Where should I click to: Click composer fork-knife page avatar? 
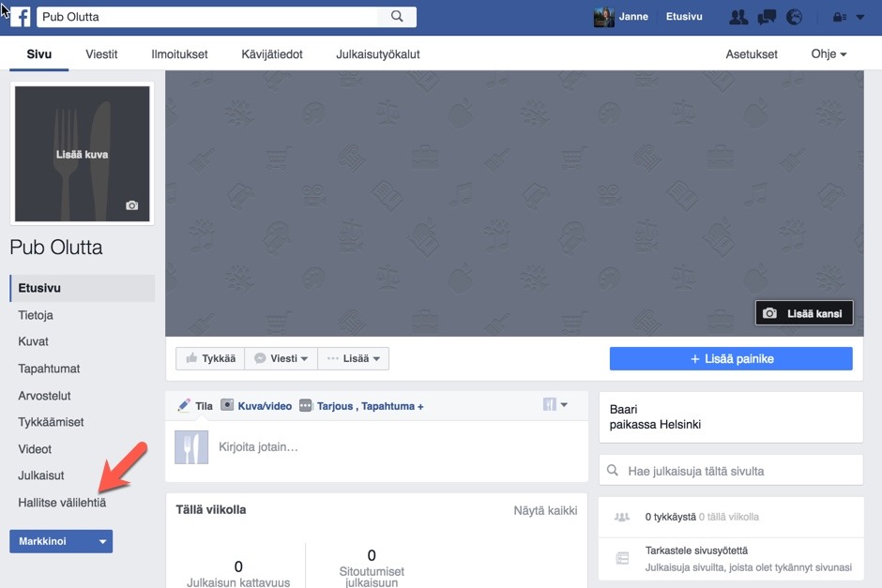(191, 447)
